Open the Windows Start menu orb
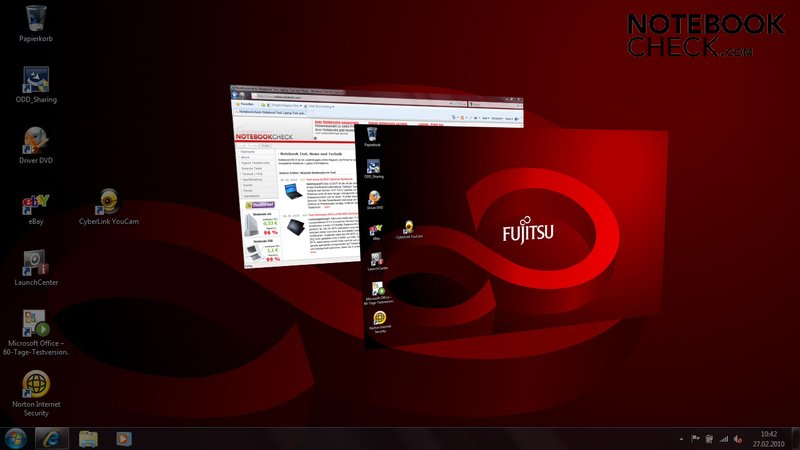800x450 pixels. 15,439
